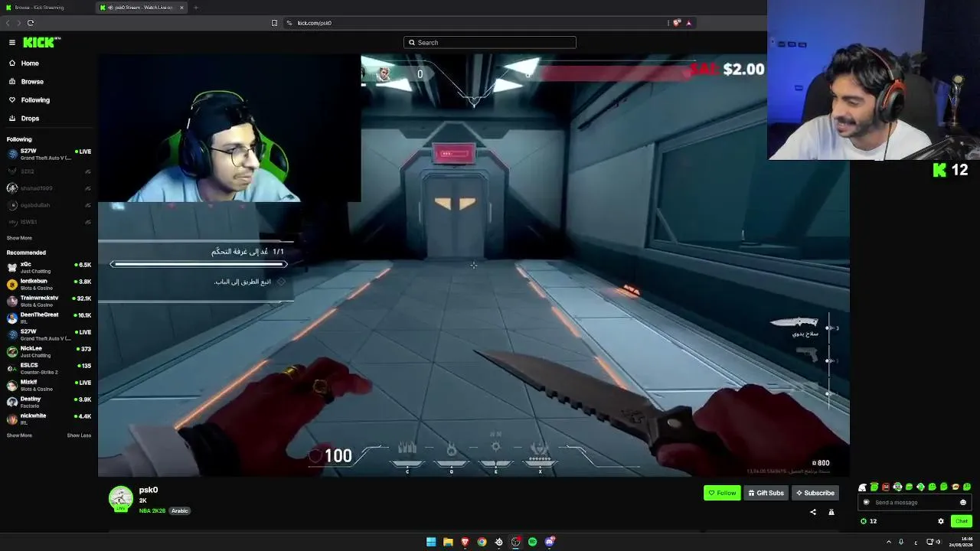Go back in browser history
980x551 pixels.
coord(8,23)
